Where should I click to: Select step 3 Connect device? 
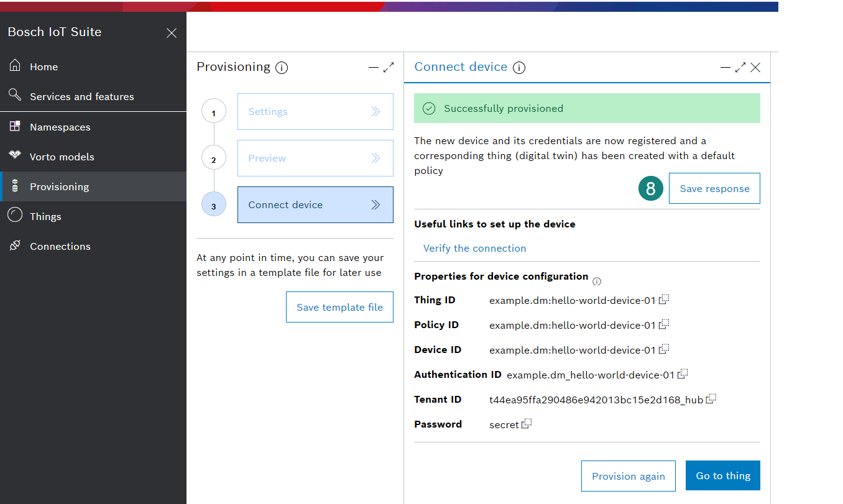coord(315,205)
